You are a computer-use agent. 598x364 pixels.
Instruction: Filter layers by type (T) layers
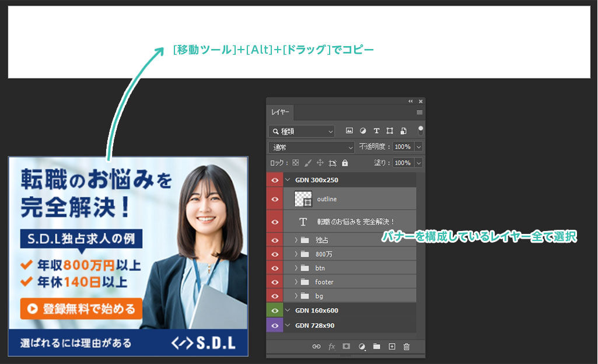tap(376, 131)
